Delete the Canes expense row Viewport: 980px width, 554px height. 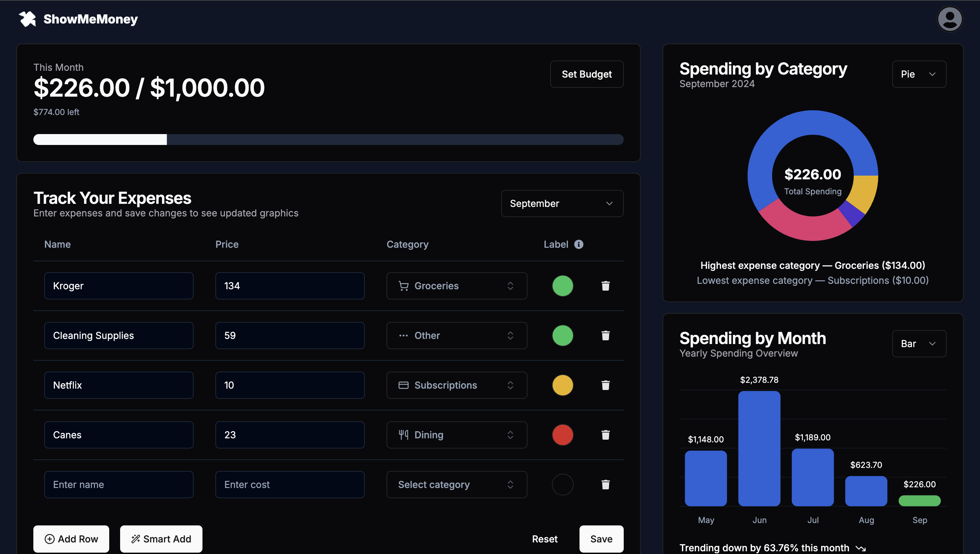[605, 435]
